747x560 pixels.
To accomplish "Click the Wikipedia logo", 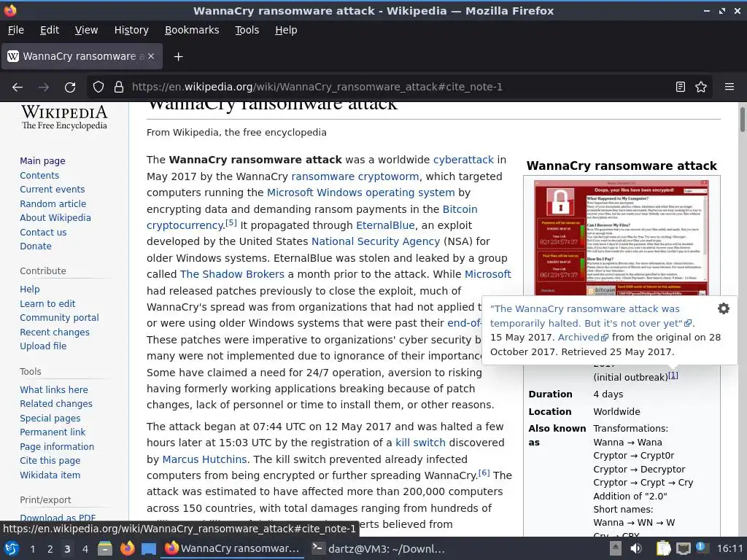I will [x=64, y=117].
